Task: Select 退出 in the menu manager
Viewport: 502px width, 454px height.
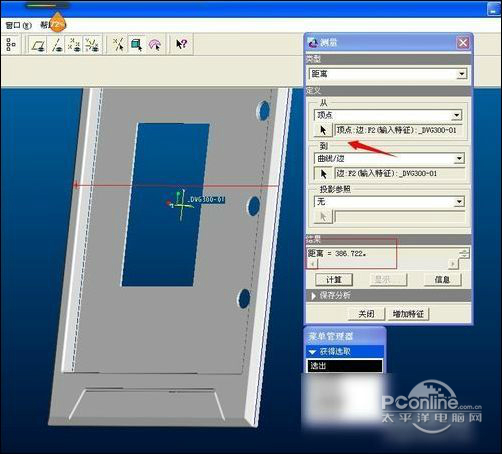Action: [x=345, y=366]
